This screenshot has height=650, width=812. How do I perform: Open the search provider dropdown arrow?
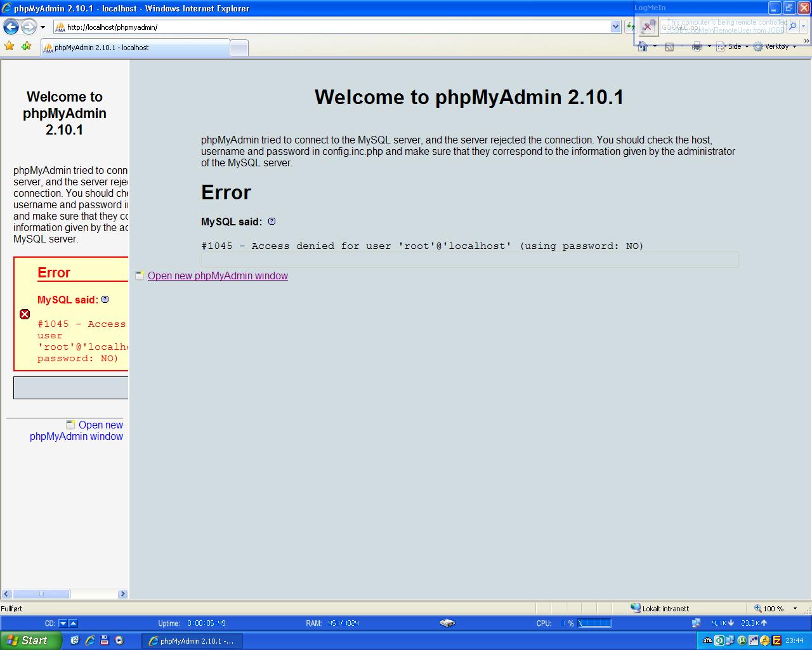pos(804,27)
